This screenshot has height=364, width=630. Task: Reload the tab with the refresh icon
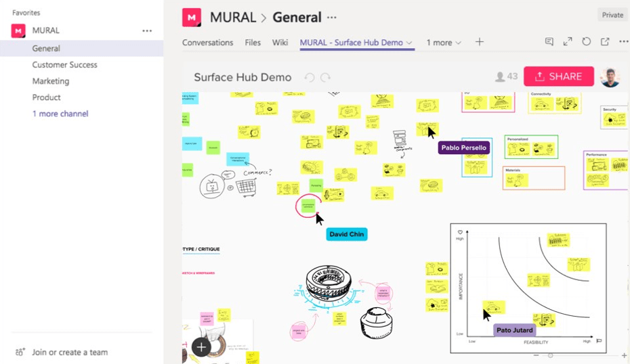click(x=586, y=41)
